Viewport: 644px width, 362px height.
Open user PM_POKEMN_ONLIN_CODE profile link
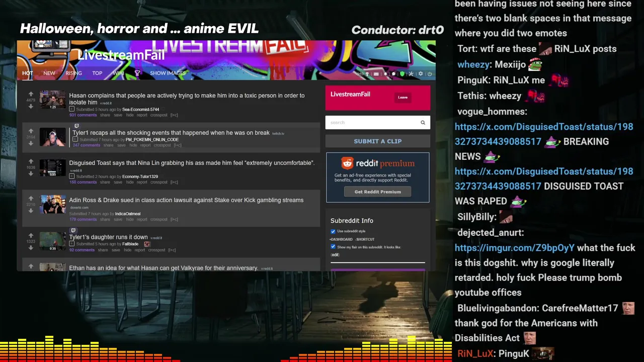(x=152, y=139)
